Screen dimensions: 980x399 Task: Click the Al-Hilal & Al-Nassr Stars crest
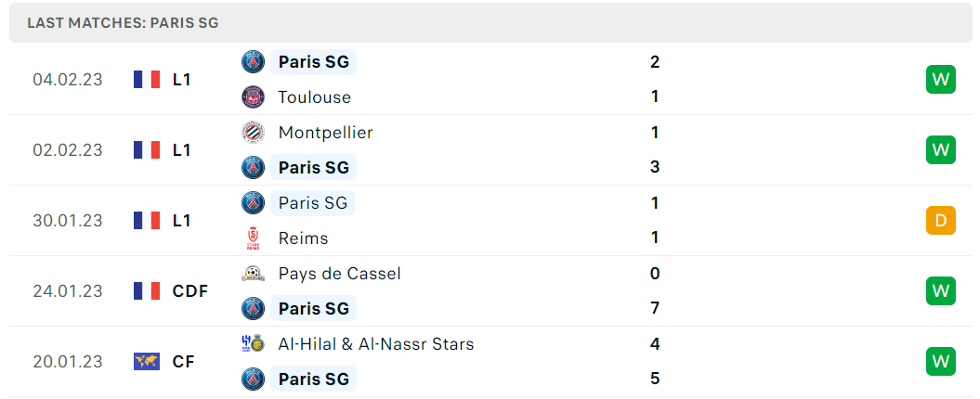(253, 343)
